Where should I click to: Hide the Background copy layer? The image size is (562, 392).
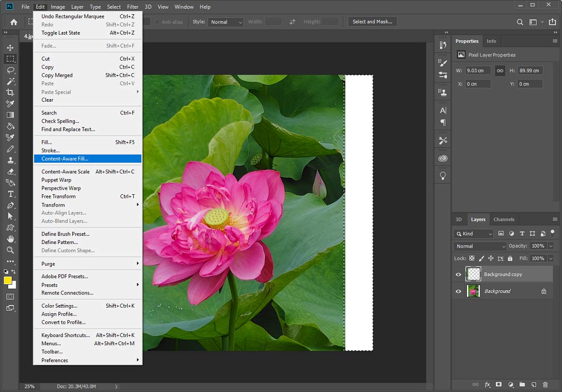(x=458, y=275)
